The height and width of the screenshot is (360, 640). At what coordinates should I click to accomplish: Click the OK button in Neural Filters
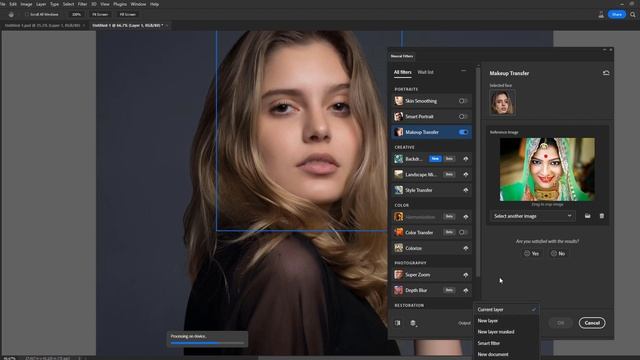pyautogui.click(x=560, y=323)
